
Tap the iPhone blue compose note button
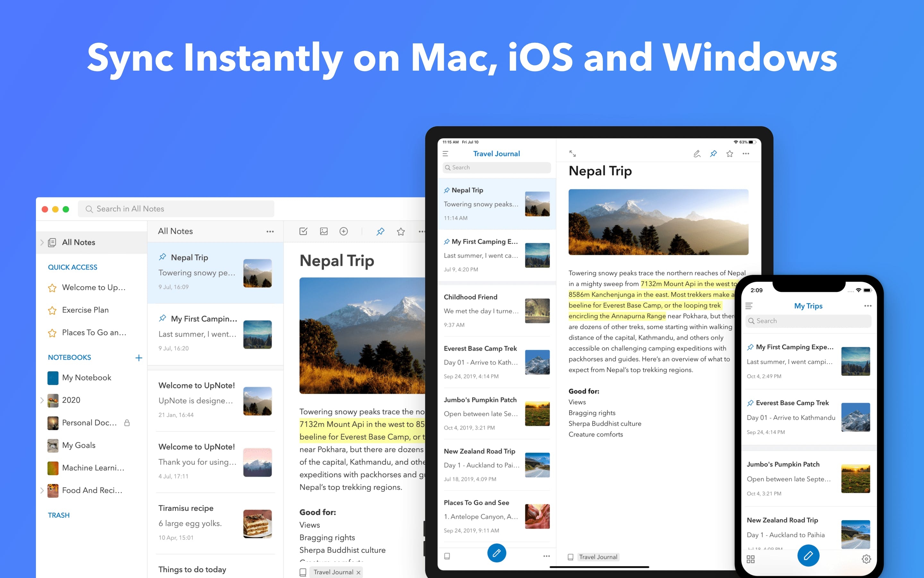(808, 556)
